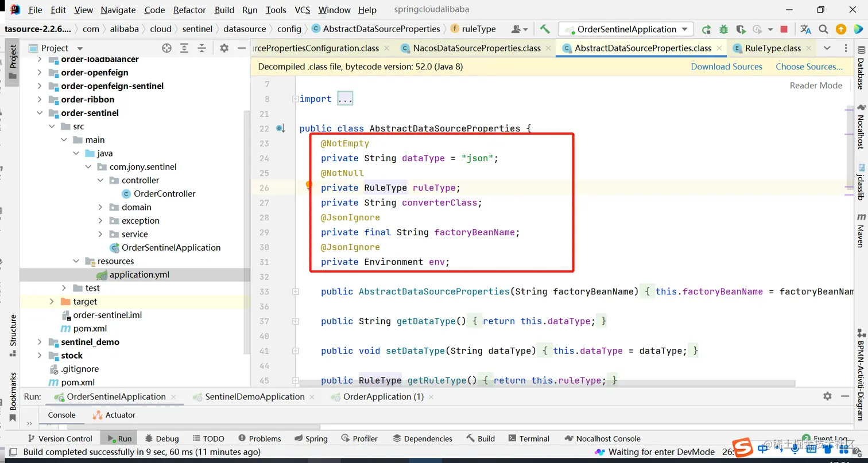Start debugging with the green bug icon
Image resolution: width=868 pixels, height=463 pixels.
(x=723, y=29)
